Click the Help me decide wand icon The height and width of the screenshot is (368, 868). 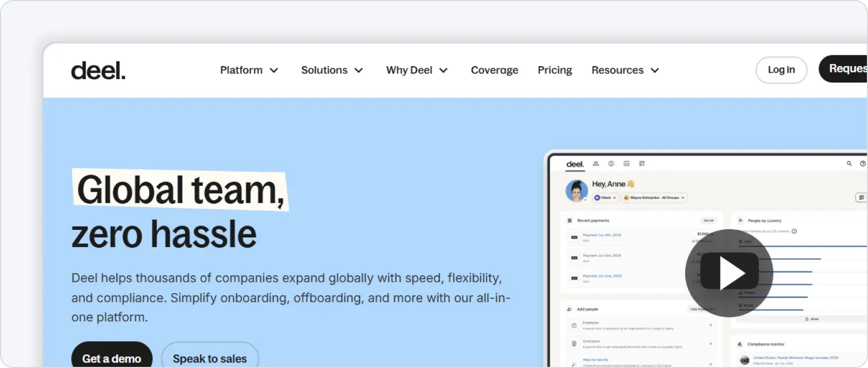[x=574, y=364]
